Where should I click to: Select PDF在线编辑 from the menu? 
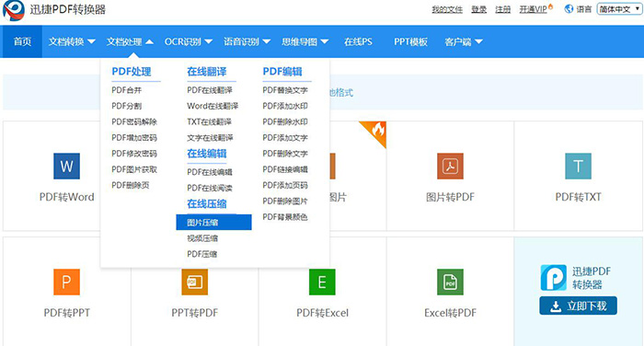[x=210, y=172]
